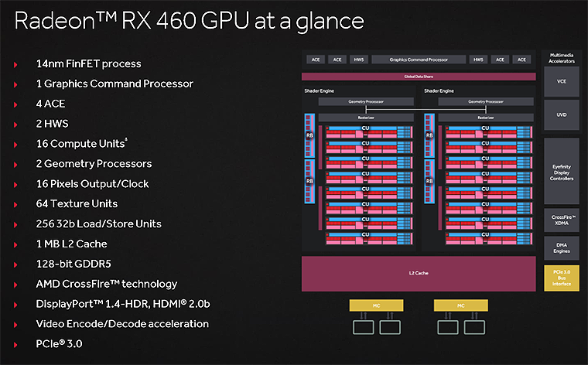Select the bottom CU row in left Shader Engine
Image resolution: width=588 pixels, height=365 pixels.
(369, 238)
